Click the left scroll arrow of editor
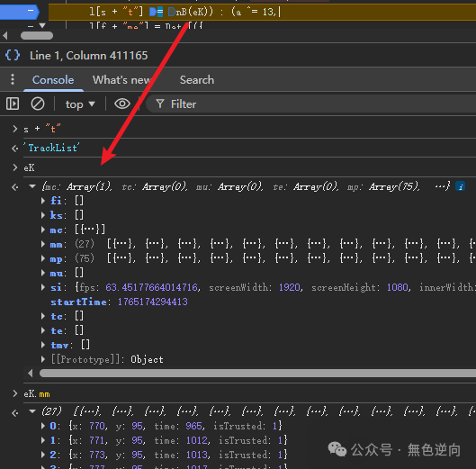Viewport: 476px width, 469px height. [x=5, y=35]
